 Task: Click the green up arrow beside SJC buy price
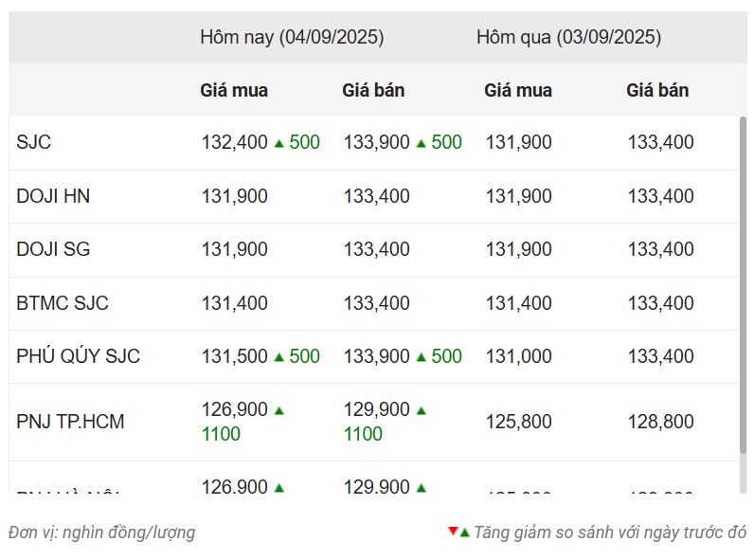[278, 143]
